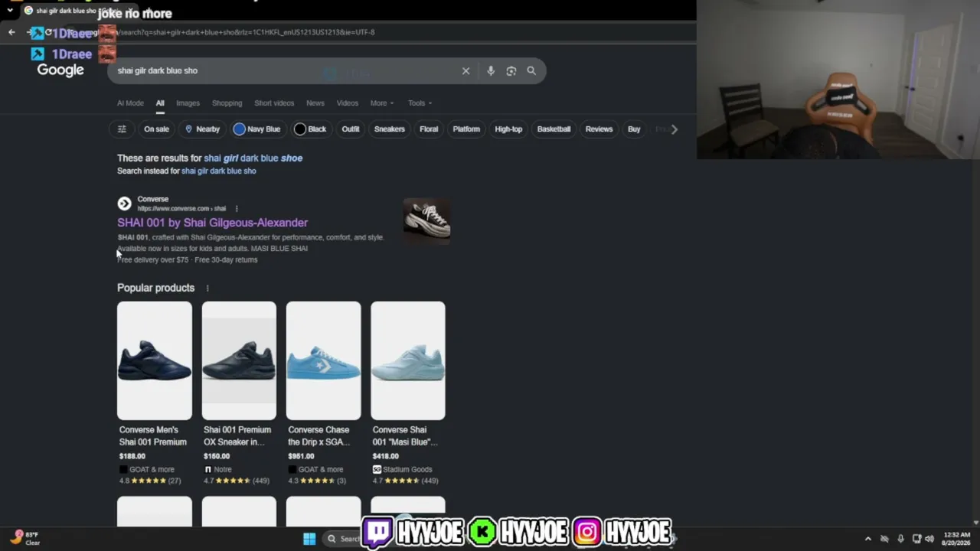Image resolution: width=980 pixels, height=551 pixels.
Task: Toggle the Outfit filter chip
Action: pos(351,129)
